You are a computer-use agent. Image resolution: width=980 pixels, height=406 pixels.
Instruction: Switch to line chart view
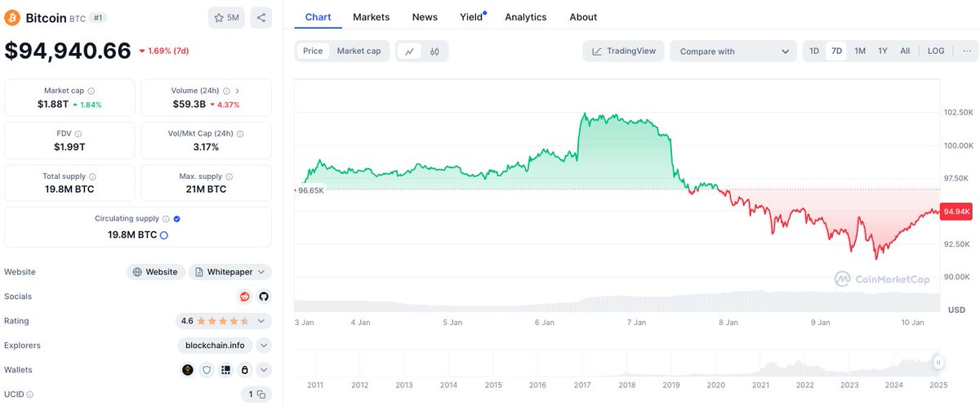409,51
